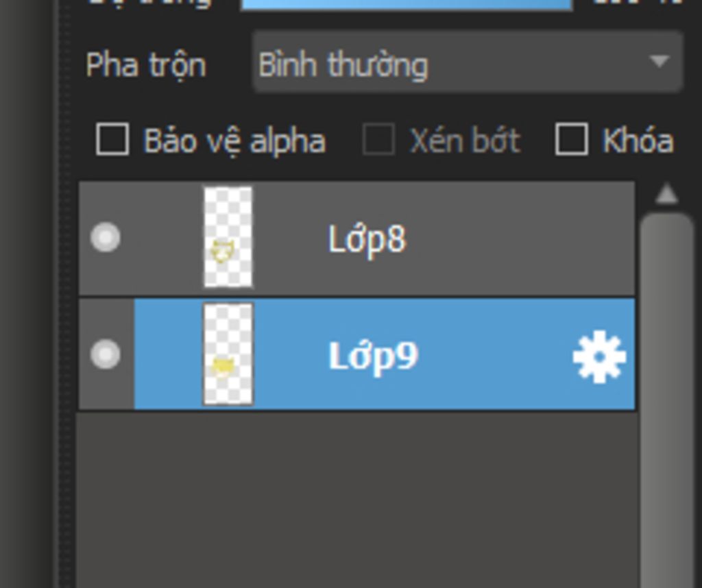Hide the Lớp8 layer visibility dot
Screen dimensions: 702x588
point(105,236)
